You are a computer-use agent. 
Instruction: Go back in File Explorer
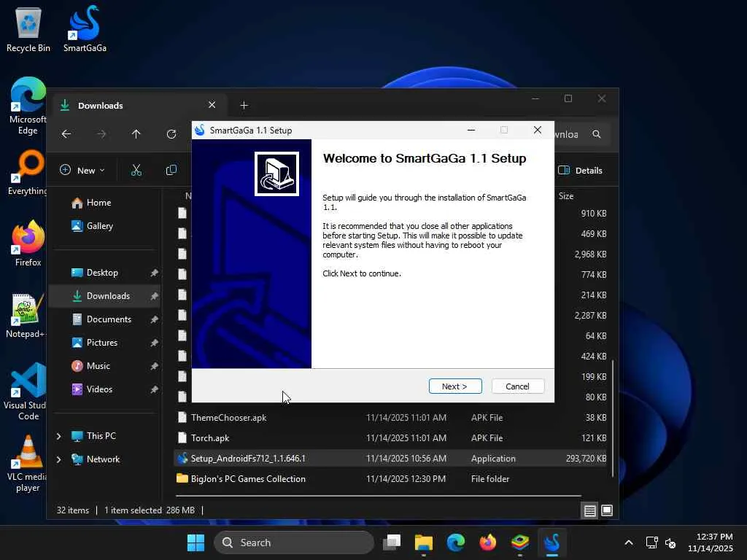(66, 134)
